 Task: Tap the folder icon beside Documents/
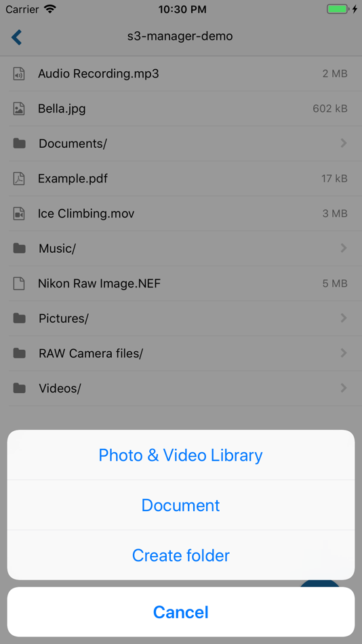point(19,143)
